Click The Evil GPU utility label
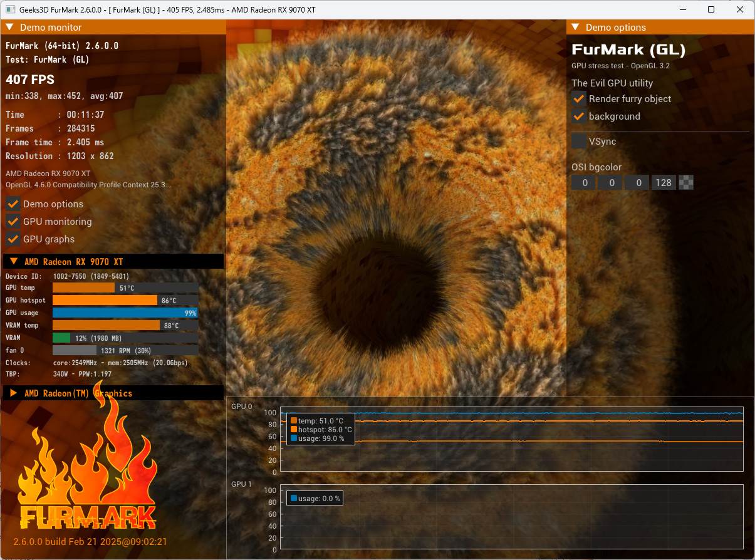755x560 pixels. click(x=612, y=83)
